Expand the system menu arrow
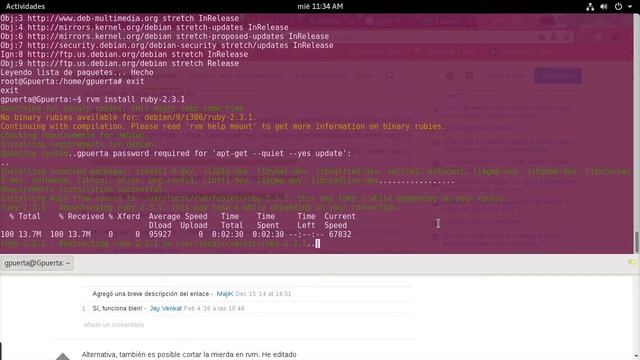Viewport: 640px width, 360px height. coord(630,7)
